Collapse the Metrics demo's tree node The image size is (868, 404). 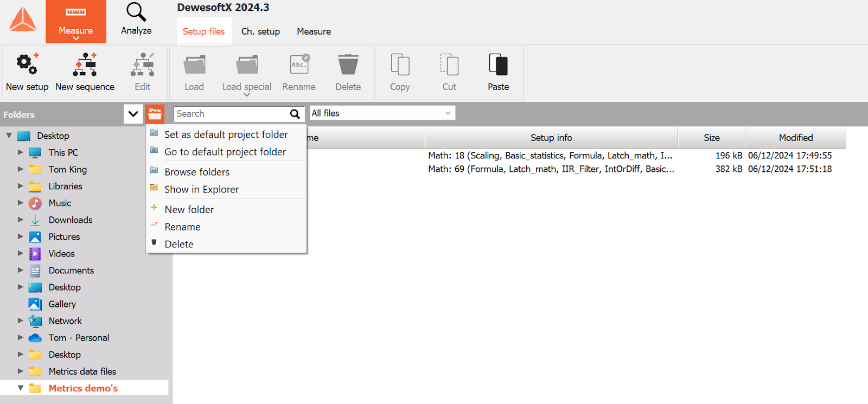21,388
